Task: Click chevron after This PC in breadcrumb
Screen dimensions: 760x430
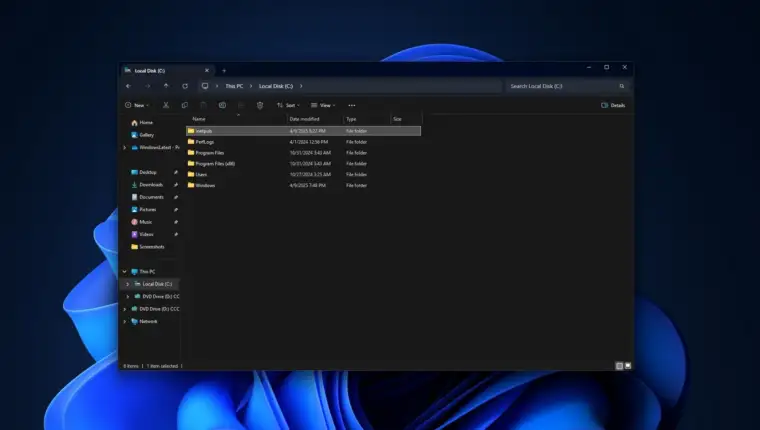Action: point(251,86)
